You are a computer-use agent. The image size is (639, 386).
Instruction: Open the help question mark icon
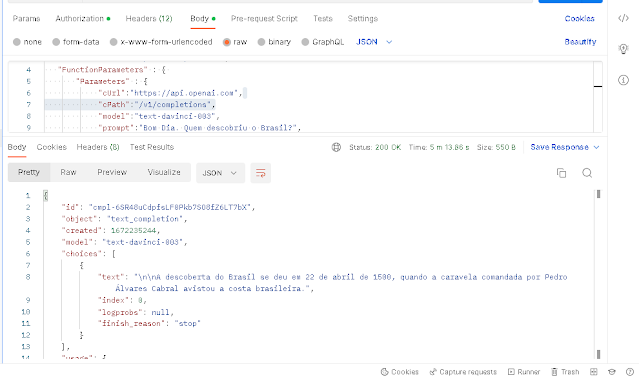tap(630, 372)
